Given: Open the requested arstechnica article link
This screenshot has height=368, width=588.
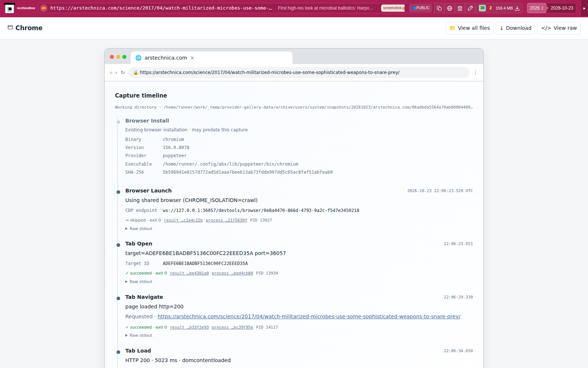Looking at the screenshot, I should pyautogui.click(x=309, y=316).
